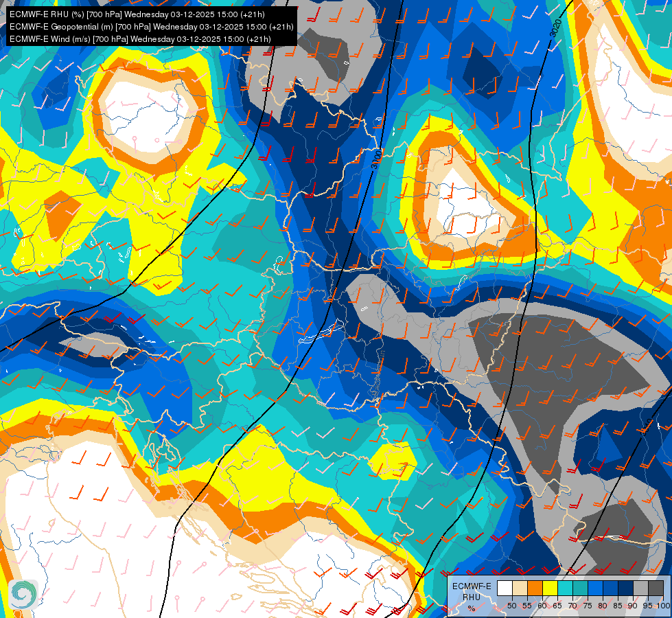Click the bright blue legend swatch between 75 and 80
The image size is (672, 618).
pyautogui.click(x=595, y=588)
